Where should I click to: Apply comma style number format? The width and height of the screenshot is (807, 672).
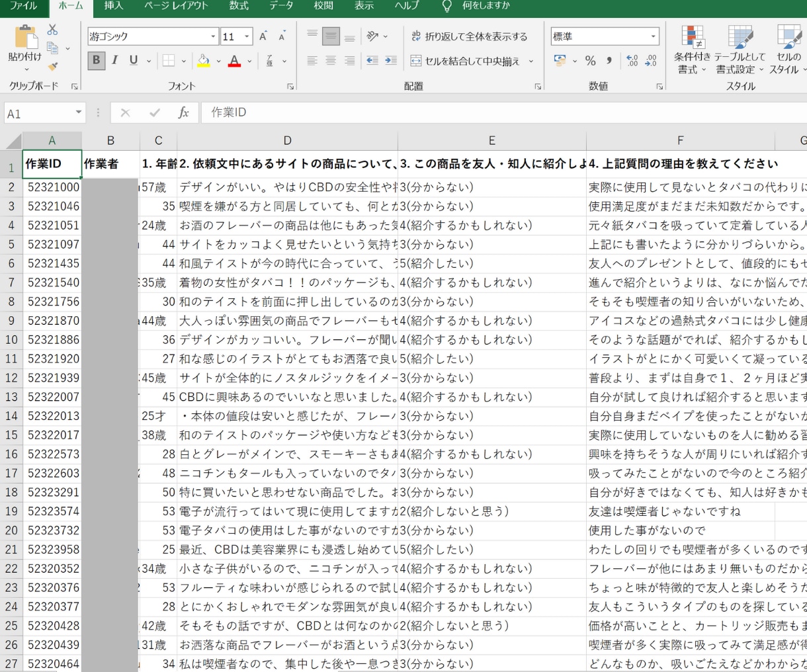(609, 61)
